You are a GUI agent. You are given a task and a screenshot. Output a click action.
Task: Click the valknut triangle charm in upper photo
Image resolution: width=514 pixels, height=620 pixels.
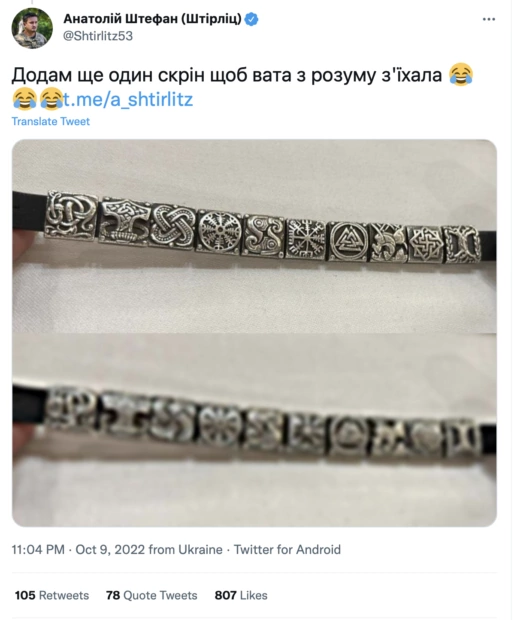348,241
